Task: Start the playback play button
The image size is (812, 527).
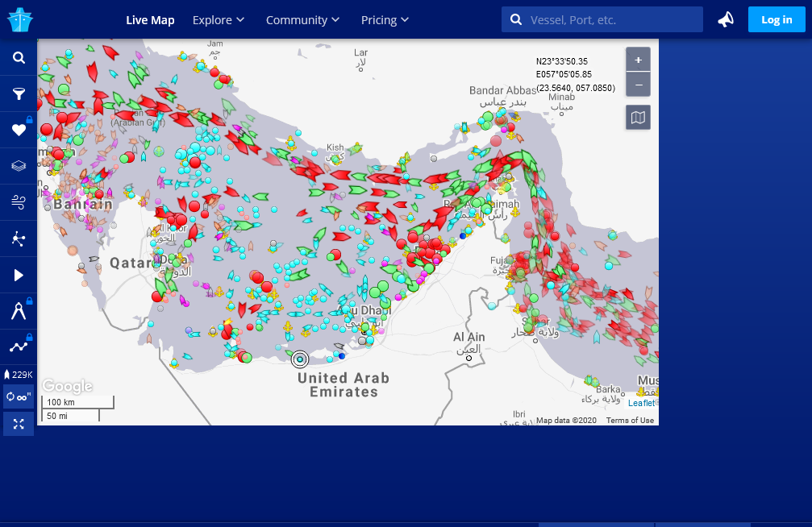Action: click(x=19, y=275)
